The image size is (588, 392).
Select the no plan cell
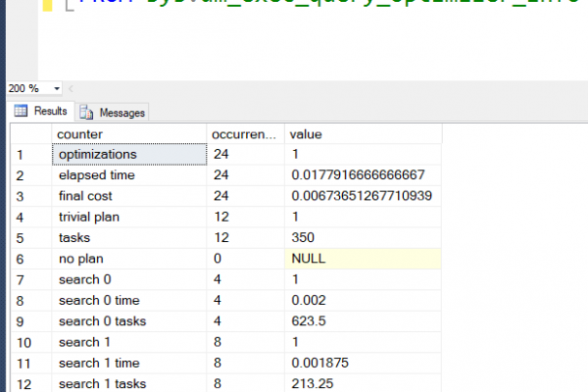tap(129, 259)
